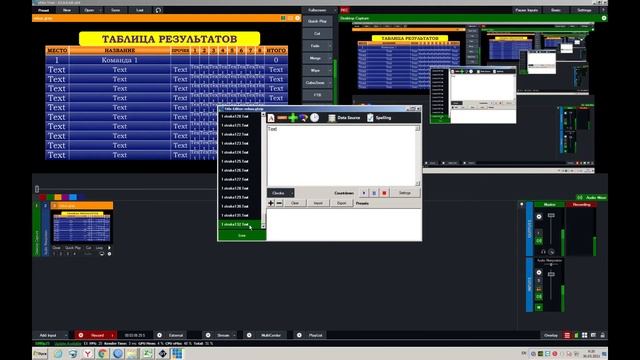Click Open in the top bar

pos(89,10)
